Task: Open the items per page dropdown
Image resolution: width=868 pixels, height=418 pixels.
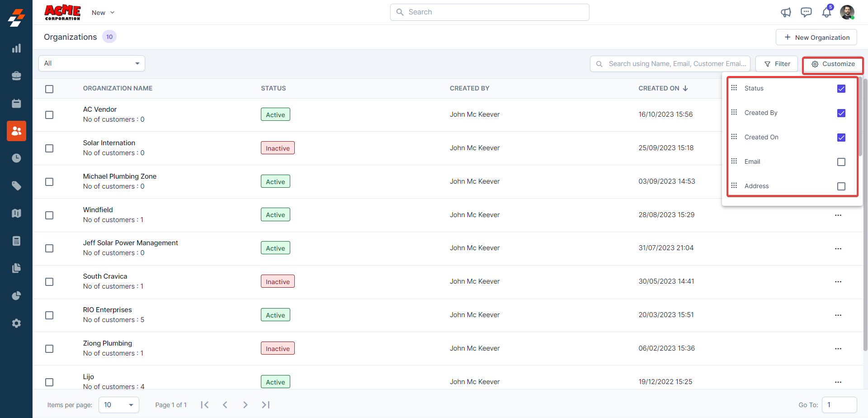Action: coord(119,405)
